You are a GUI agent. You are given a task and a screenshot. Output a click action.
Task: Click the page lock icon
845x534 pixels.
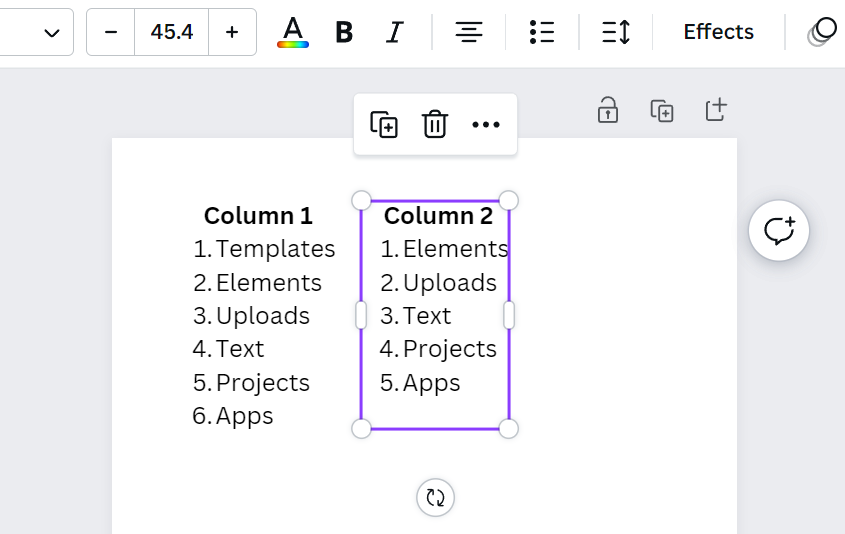pos(608,110)
